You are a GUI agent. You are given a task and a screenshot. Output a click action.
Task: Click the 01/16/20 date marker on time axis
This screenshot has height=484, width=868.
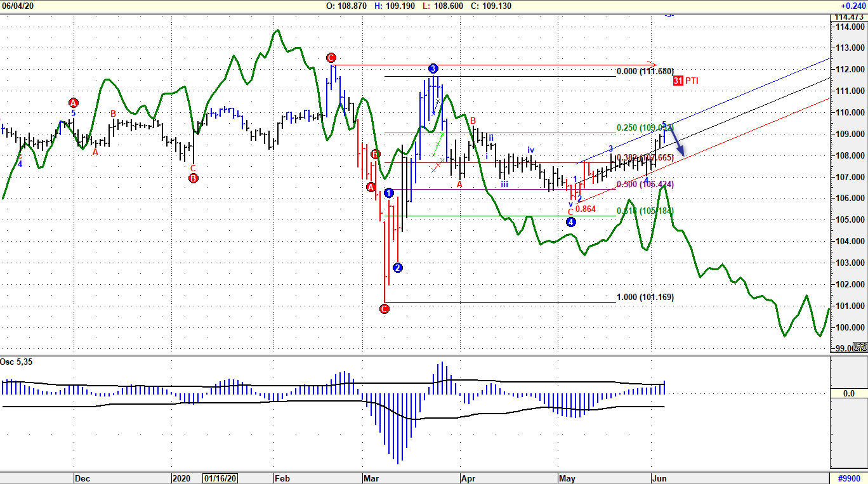click(x=220, y=478)
